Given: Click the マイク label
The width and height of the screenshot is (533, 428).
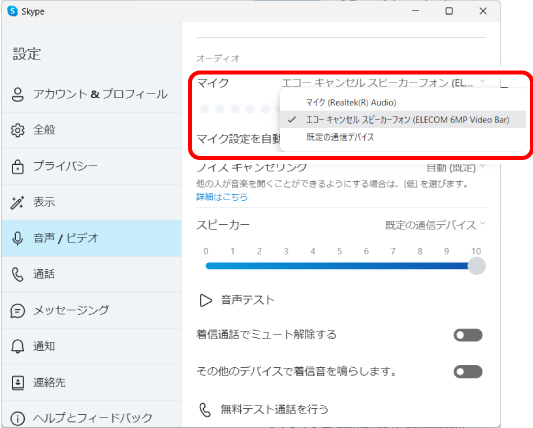Looking at the screenshot, I should 213,83.
